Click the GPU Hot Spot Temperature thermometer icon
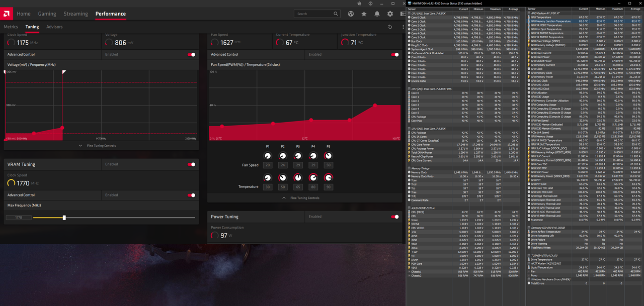The width and height of the screenshot is (644, 306). pos(529,29)
